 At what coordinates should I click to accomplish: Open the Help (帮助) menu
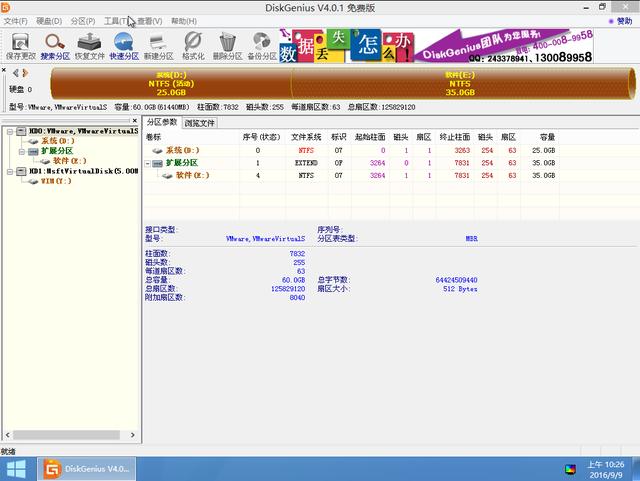(x=184, y=21)
